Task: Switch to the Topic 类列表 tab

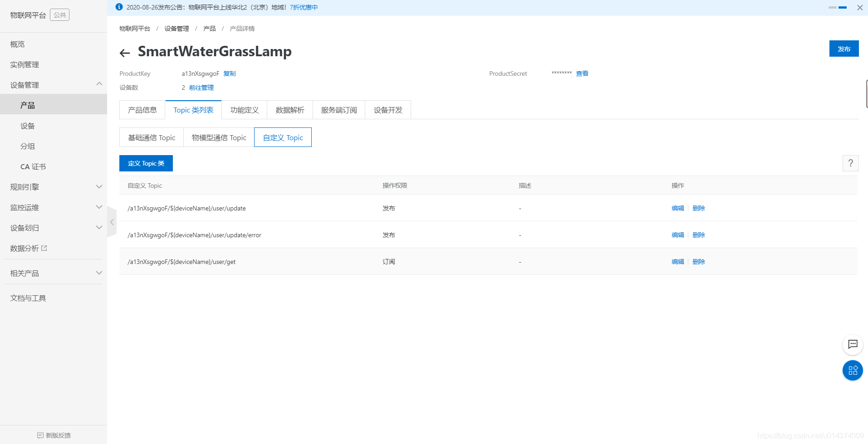Action: [193, 110]
